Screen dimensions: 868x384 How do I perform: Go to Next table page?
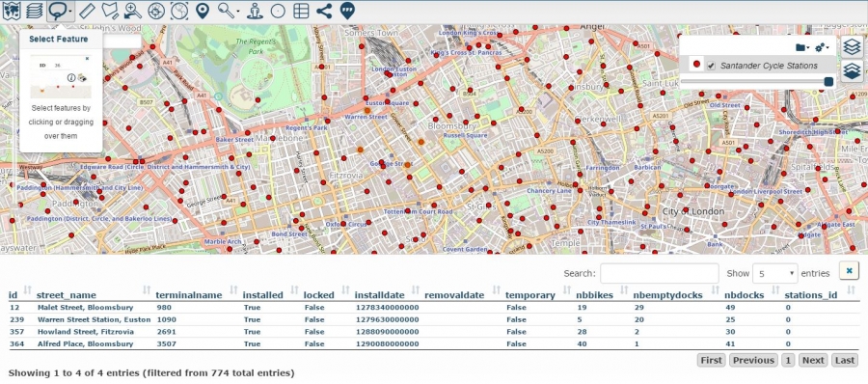[x=813, y=360]
